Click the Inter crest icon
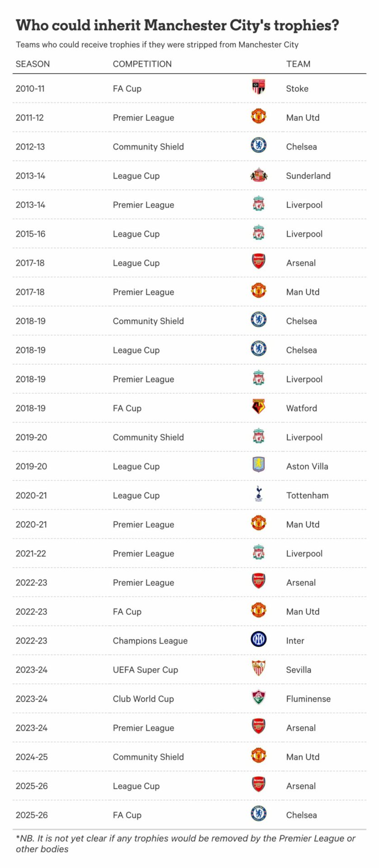This screenshot has width=379, height=868. click(x=258, y=640)
